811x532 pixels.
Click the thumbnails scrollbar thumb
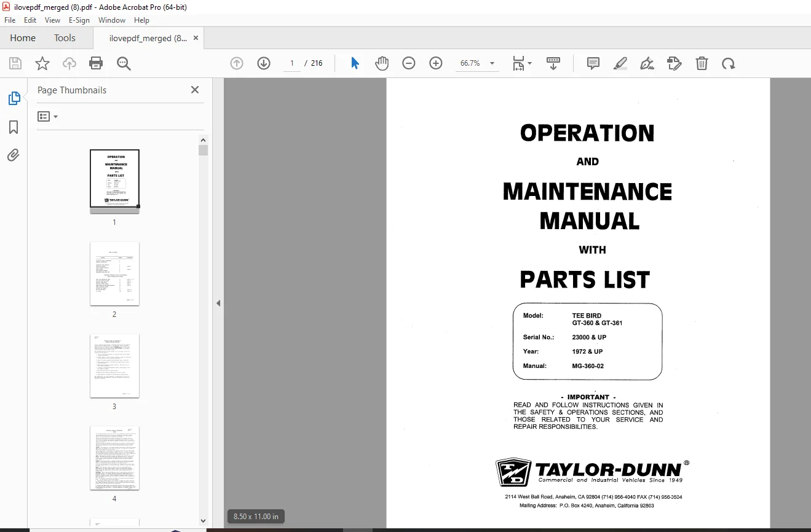tap(204, 151)
